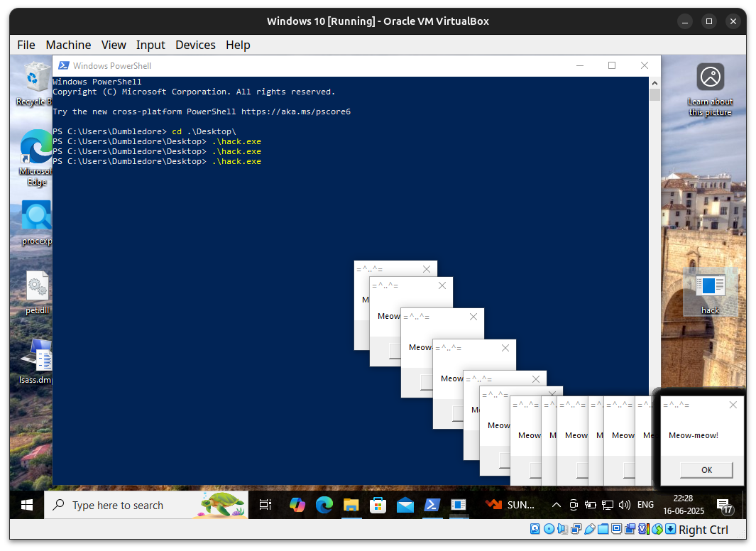Open the clock showing 22:28
Viewport: 756px width, 551px height.
[683, 505]
